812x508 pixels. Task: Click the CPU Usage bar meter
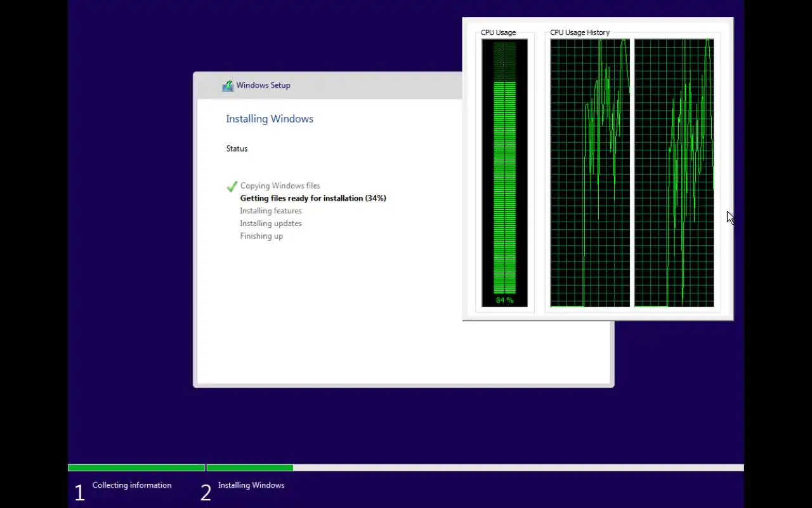504,173
